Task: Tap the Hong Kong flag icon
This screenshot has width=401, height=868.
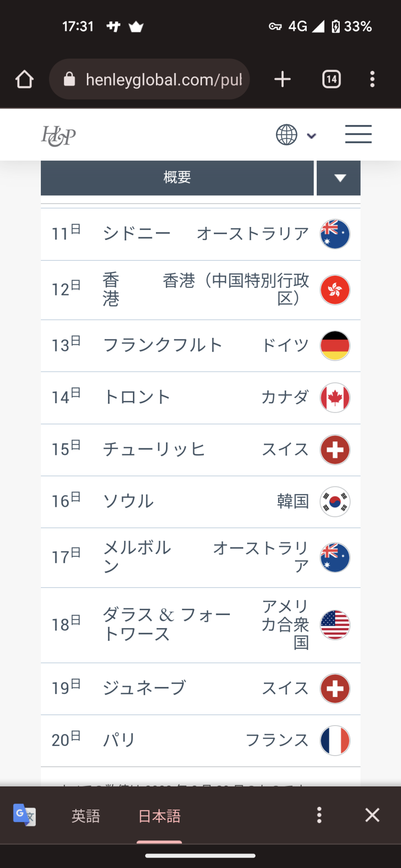Action: coord(335,290)
